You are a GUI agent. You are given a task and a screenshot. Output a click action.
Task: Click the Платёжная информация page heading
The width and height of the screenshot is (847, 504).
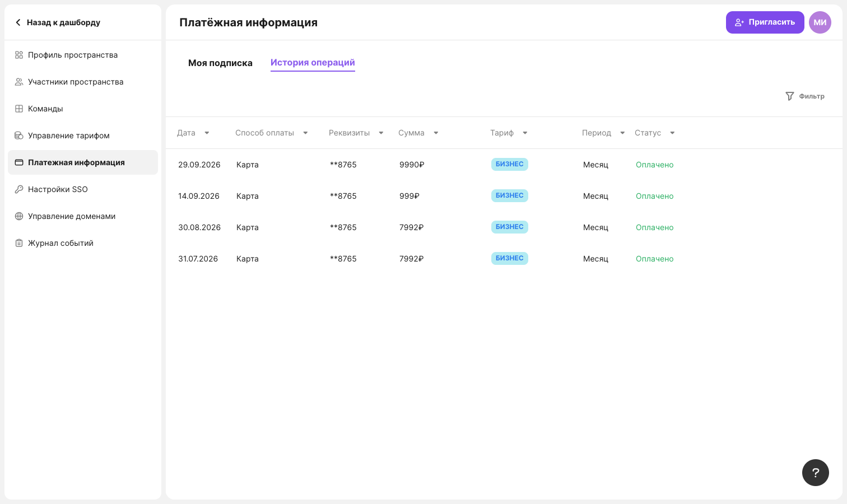(x=249, y=22)
